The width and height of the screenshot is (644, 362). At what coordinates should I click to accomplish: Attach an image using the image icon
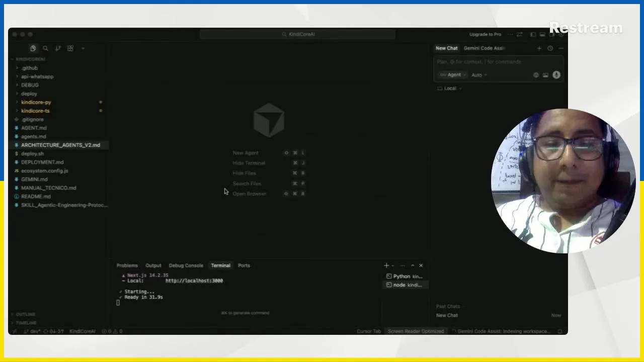(545, 75)
